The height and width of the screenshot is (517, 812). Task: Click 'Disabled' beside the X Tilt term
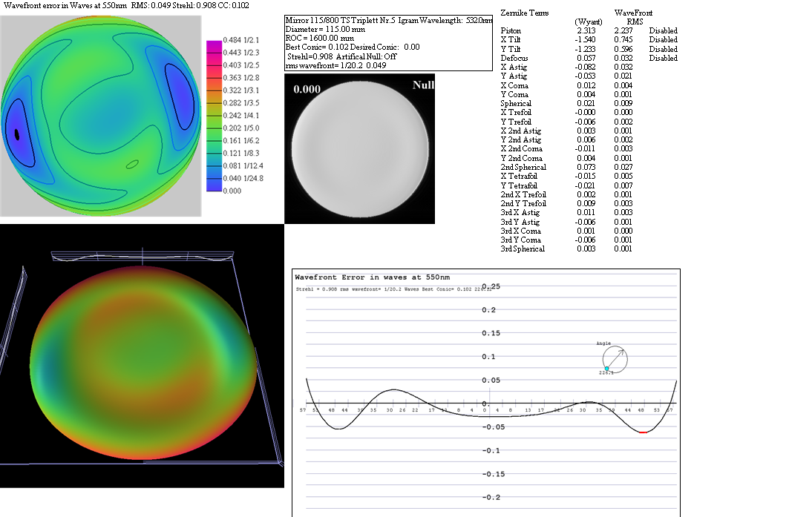pyautogui.click(x=663, y=40)
